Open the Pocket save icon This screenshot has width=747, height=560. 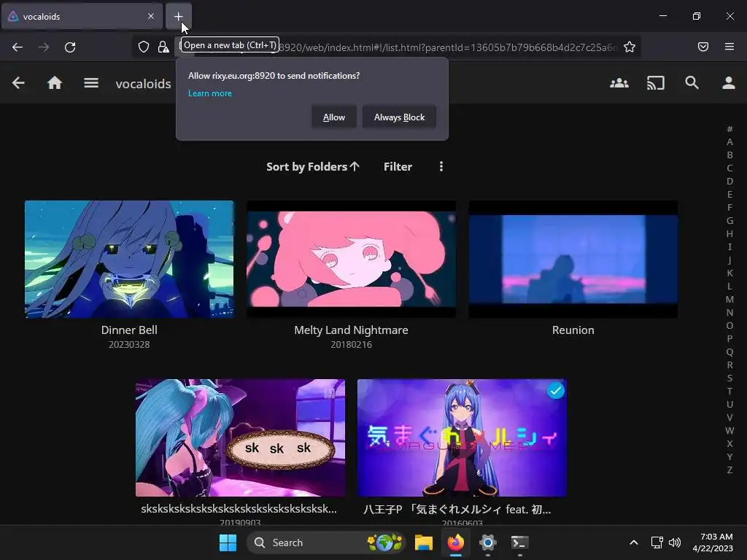point(703,47)
